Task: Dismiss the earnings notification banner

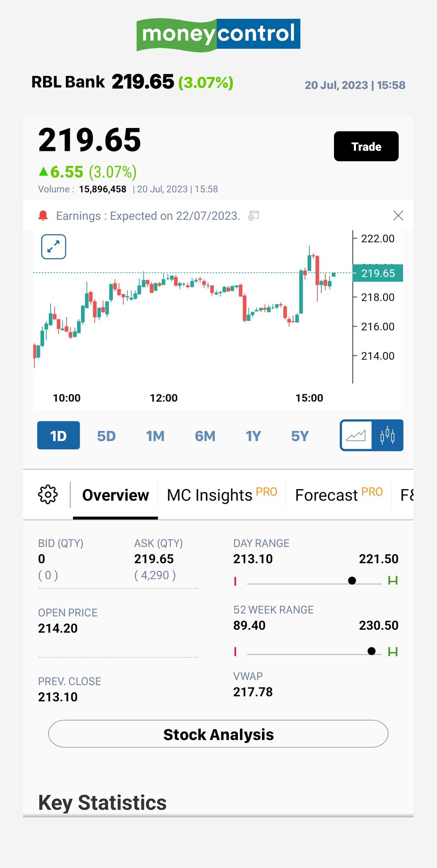Action: 398,216
